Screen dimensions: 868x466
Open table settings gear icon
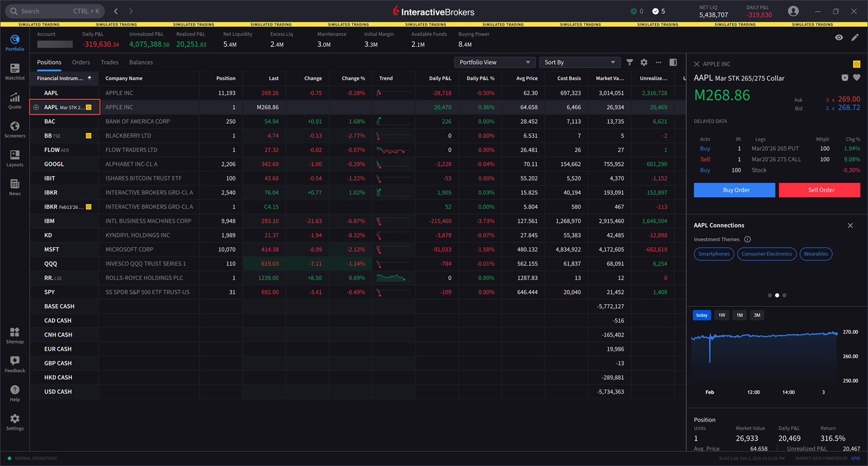tap(644, 62)
